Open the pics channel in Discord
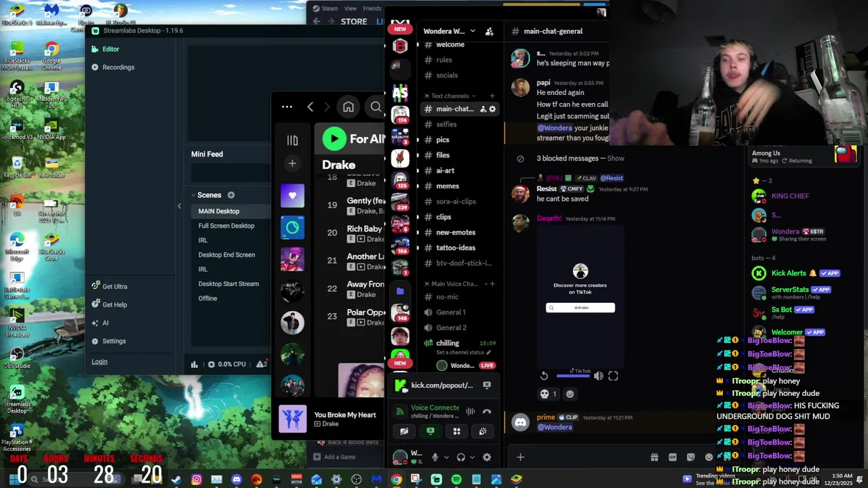This screenshot has width=868, height=488. (x=443, y=140)
